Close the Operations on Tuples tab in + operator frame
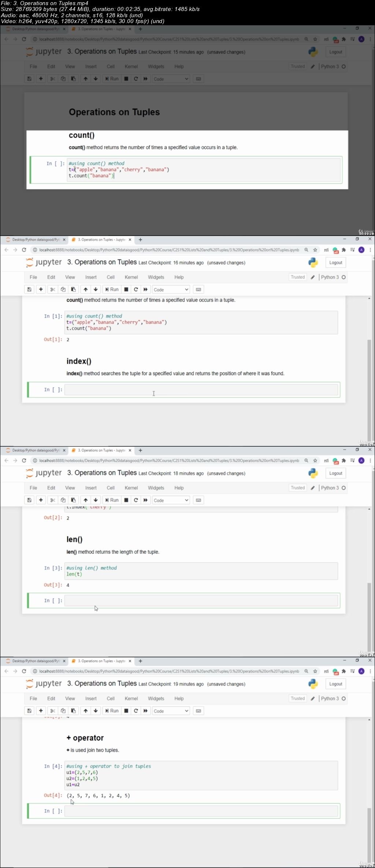 (x=130, y=661)
